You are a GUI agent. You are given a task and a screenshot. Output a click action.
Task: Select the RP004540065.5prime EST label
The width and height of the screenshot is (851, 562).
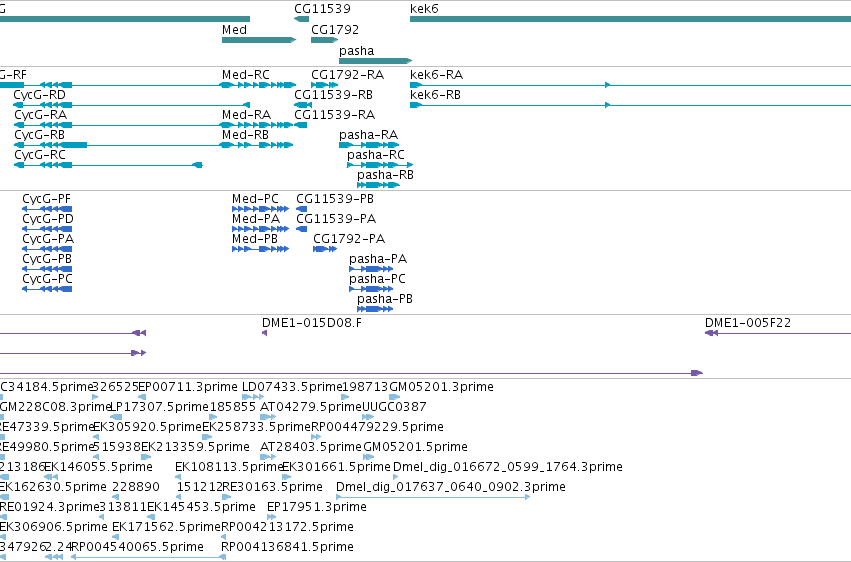click(137, 548)
